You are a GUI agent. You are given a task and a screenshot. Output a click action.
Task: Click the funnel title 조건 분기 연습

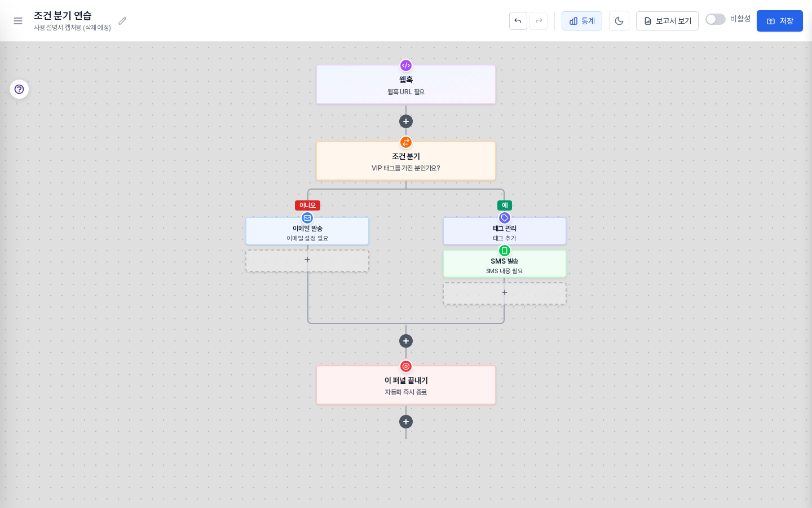point(63,16)
